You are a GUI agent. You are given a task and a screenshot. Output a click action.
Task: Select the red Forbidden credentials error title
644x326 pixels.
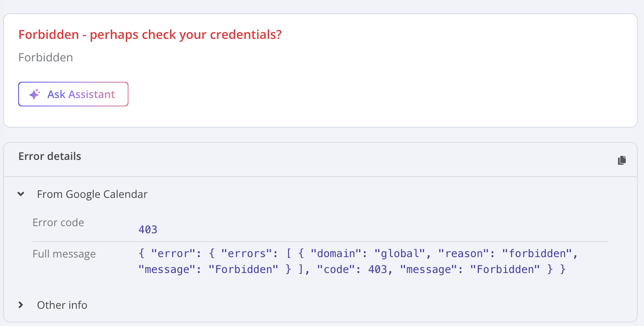click(x=150, y=35)
